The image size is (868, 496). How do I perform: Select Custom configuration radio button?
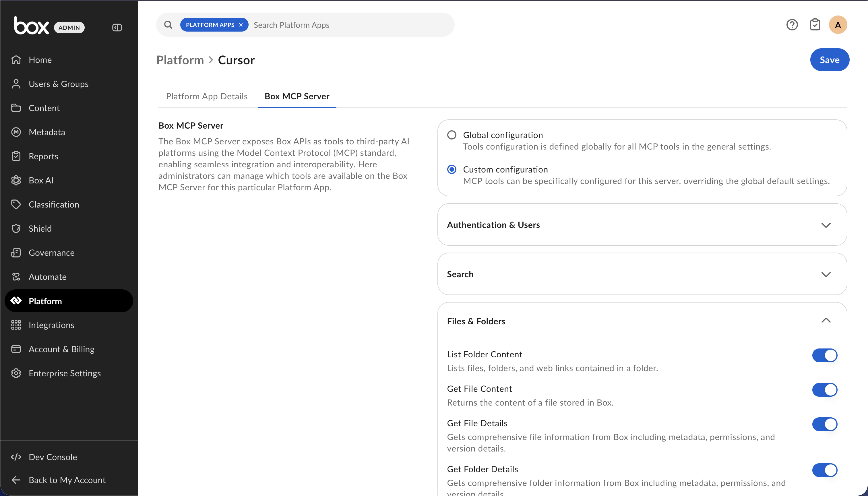(452, 170)
